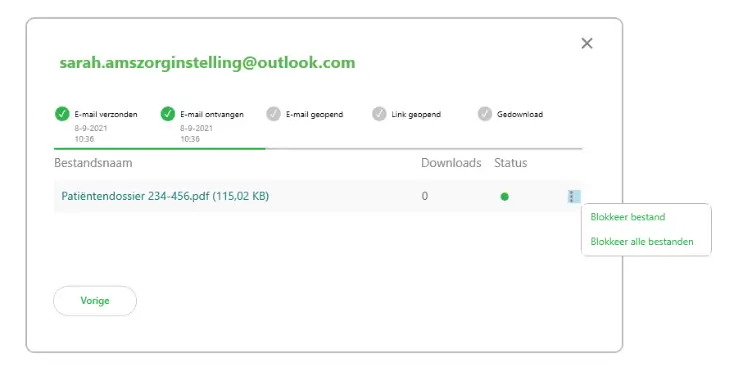Viewport: 752px width, 380px height.
Task: Click the download count value 0
Action: pos(424,196)
